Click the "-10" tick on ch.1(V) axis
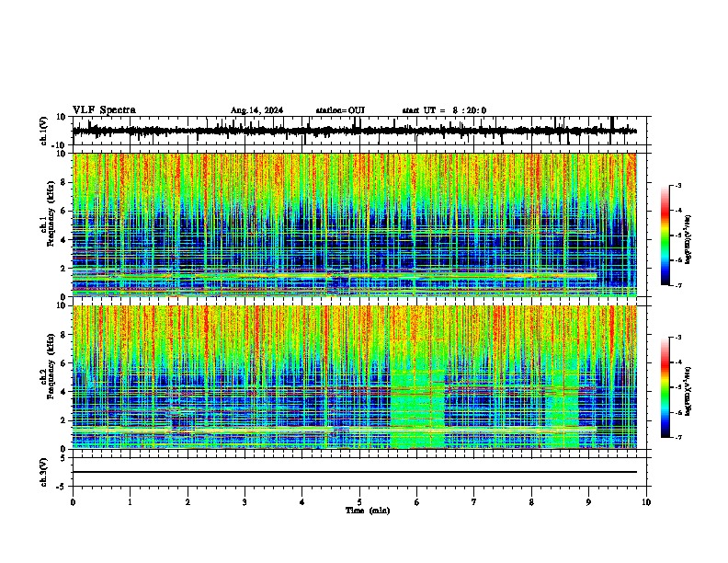This screenshot has width=728, height=563. (60, 145)
